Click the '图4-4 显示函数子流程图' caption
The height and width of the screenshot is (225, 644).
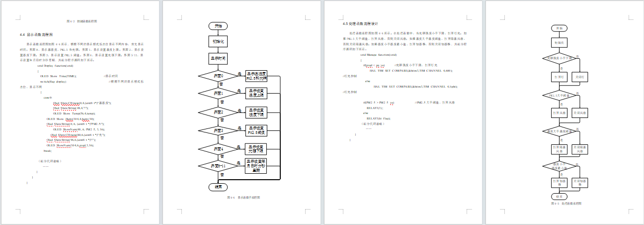click(243, 198)
